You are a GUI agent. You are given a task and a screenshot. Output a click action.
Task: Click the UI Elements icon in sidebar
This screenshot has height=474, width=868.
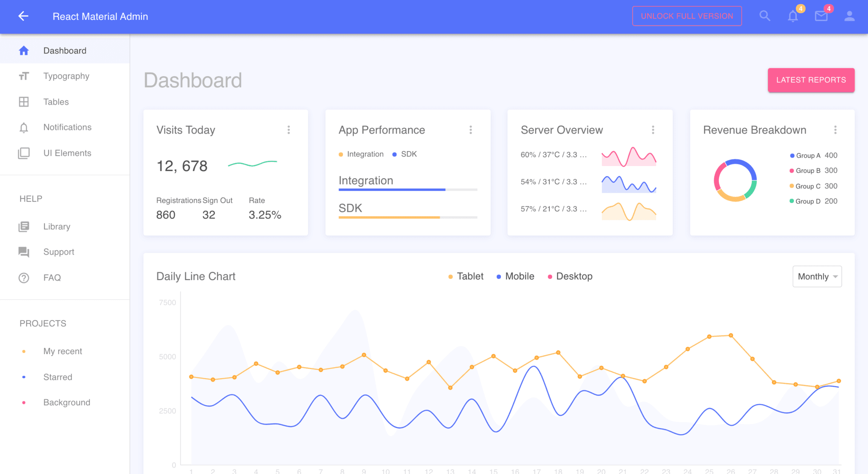pos(24,153)
